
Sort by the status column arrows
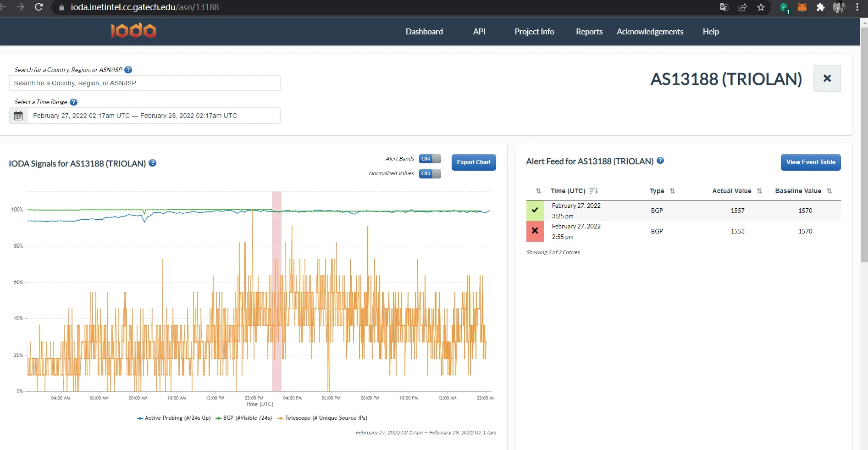click(538, 191)
